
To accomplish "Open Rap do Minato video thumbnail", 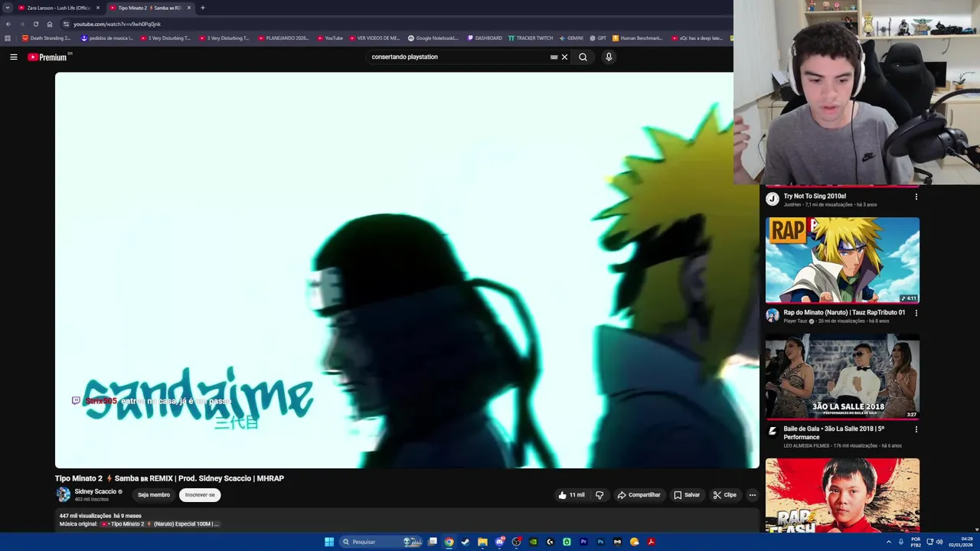I will [842, 260].
